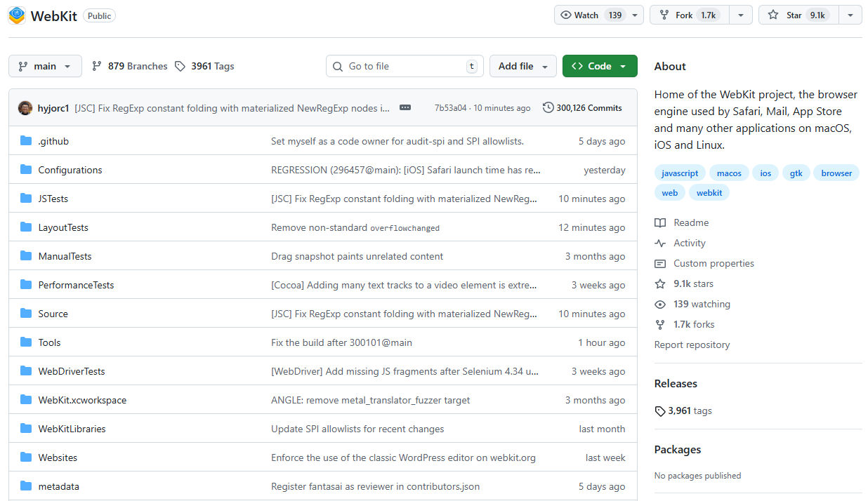
Task: Open 'Fix the build after 300101@main' commit
Action: (x=341, y=342)
